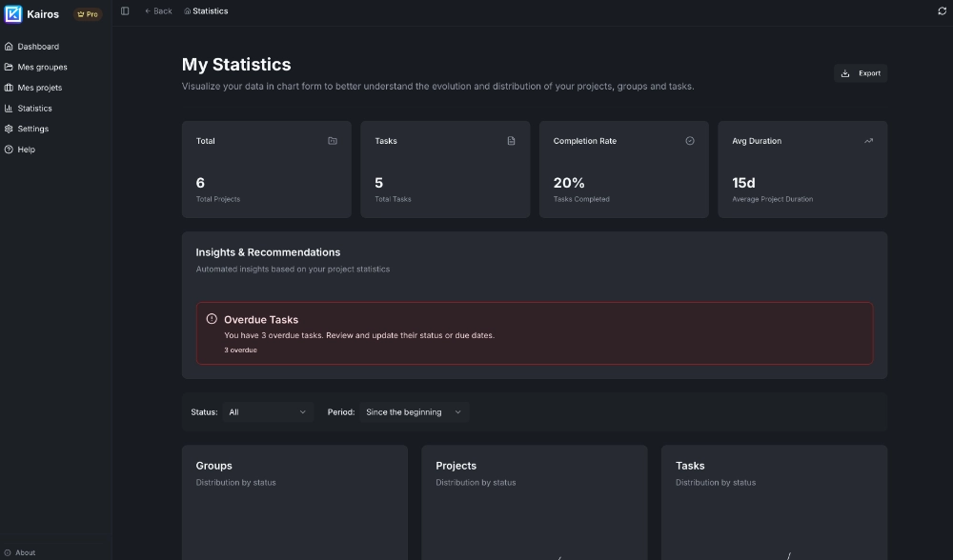The image size is (953, 560).
Task: Click the Export button
Action: click(861, 72)
